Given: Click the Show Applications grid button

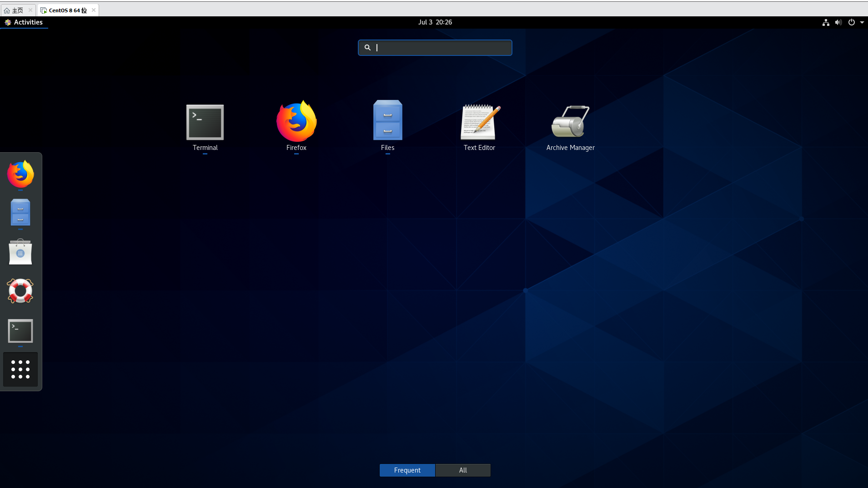Looking at the screenshot, I should coord(20,369).
